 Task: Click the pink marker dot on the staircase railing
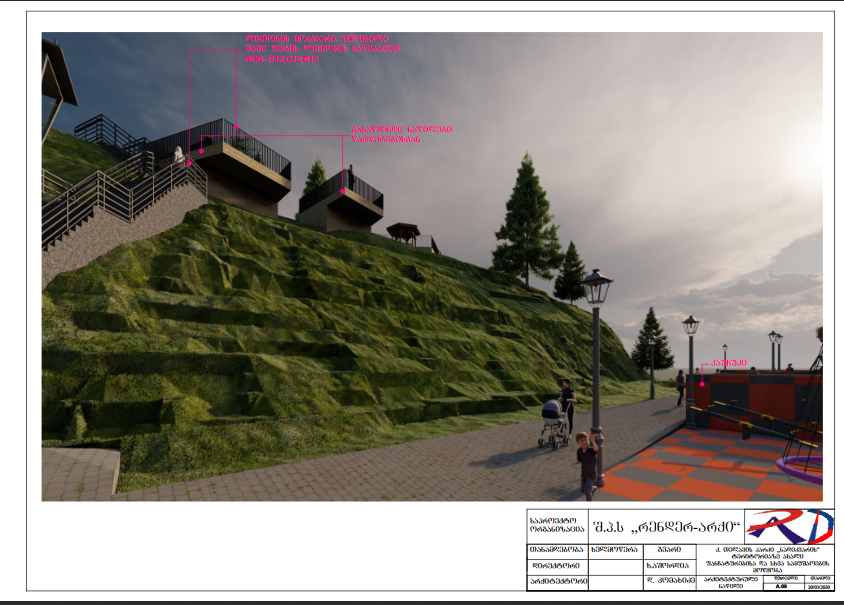pyautogui.click(x=202, y=151)
